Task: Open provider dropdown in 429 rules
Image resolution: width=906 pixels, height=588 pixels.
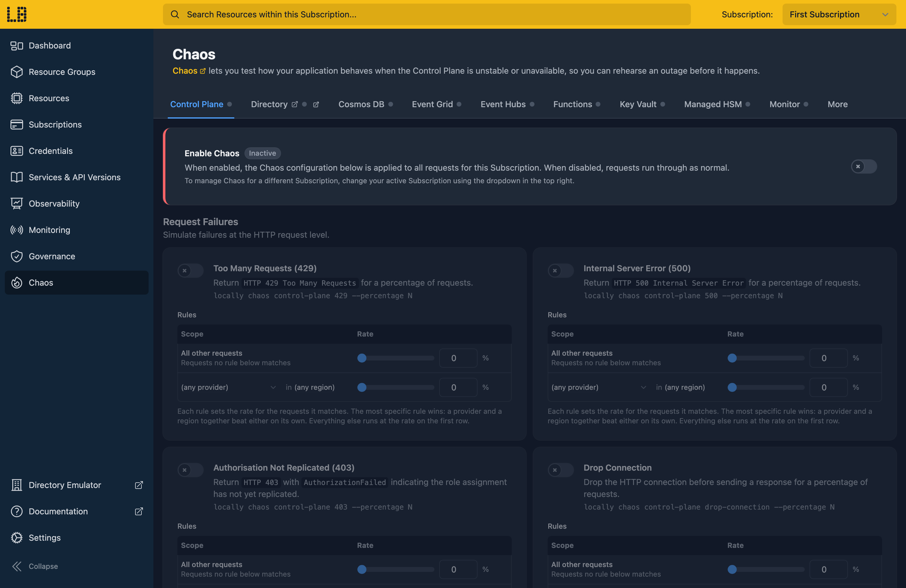Action: (228, 387)
